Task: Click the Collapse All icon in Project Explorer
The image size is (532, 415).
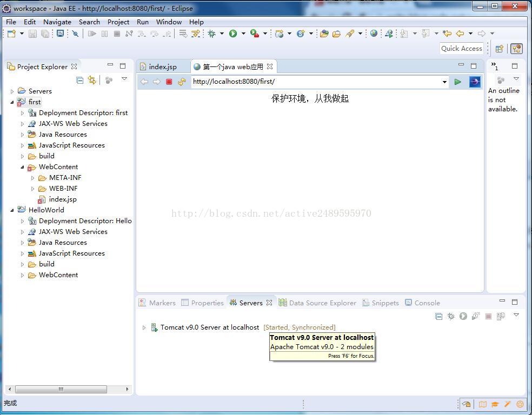Action: coord(79,80)
